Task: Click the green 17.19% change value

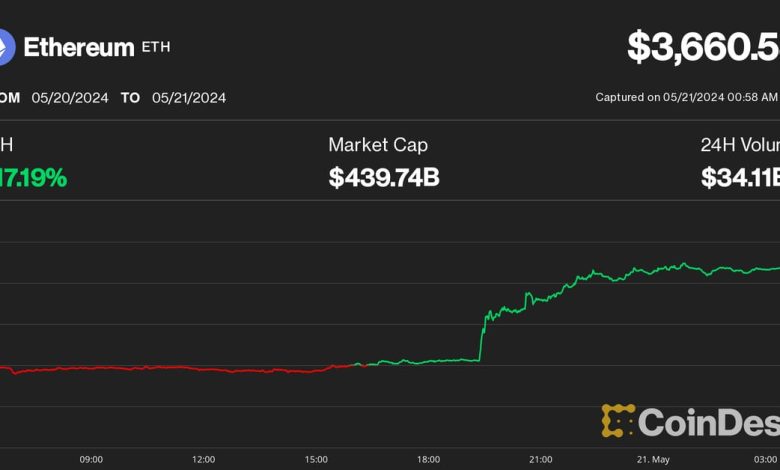Action: 34,178
